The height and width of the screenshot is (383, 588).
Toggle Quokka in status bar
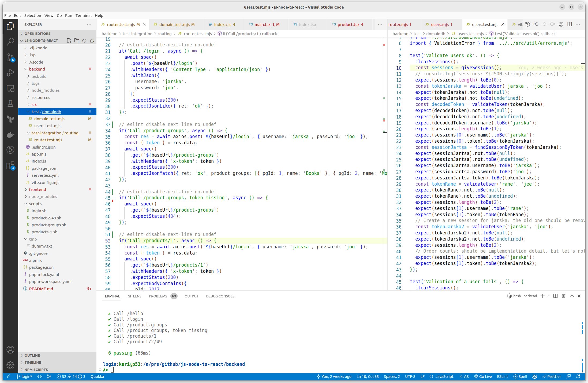click(97, 377)
